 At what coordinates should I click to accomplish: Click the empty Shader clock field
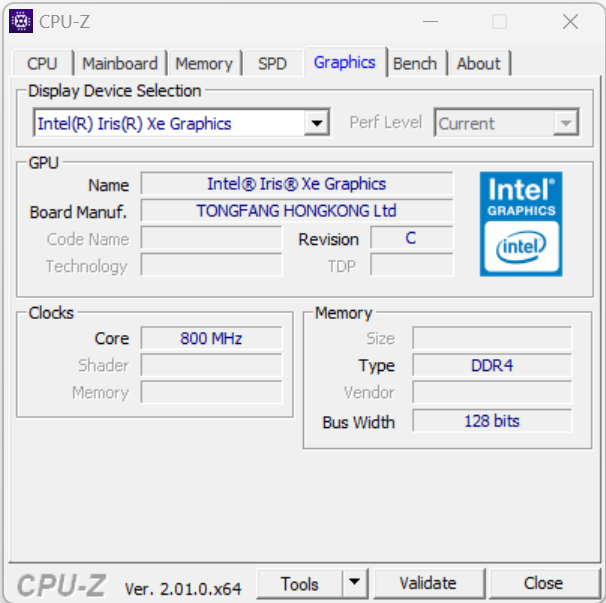coord(211,365)
